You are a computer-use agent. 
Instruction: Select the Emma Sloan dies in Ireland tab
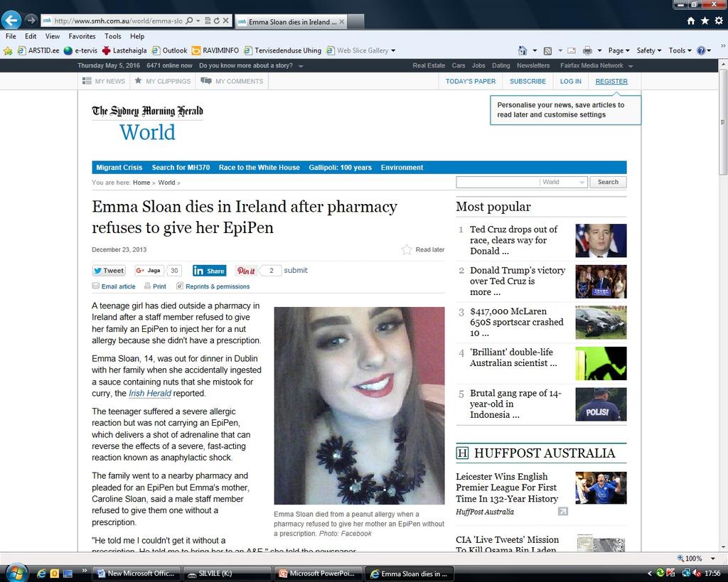pyautogui.click(x=291, y=21)
